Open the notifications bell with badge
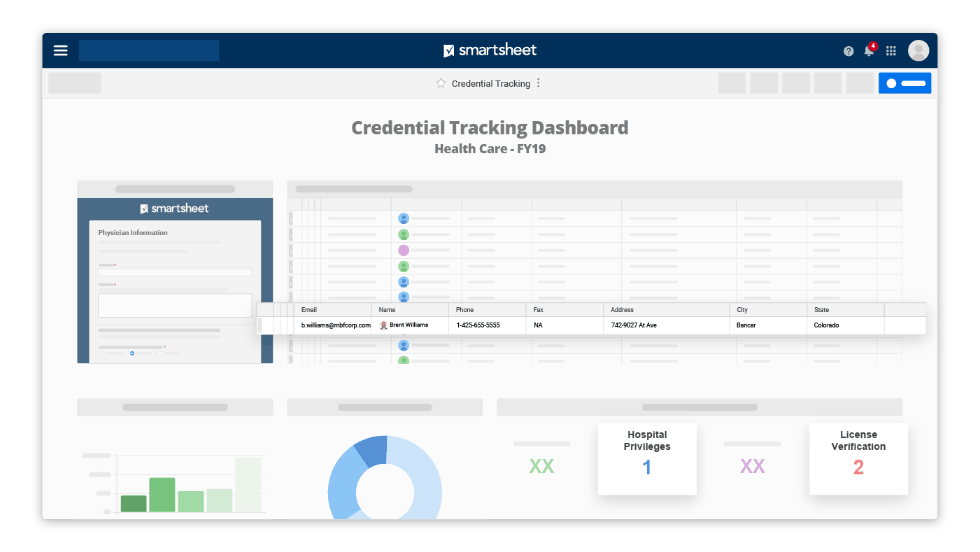980x552 pixels. 869,50
